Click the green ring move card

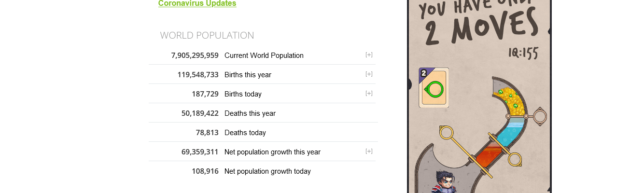[x=434, y=88]
